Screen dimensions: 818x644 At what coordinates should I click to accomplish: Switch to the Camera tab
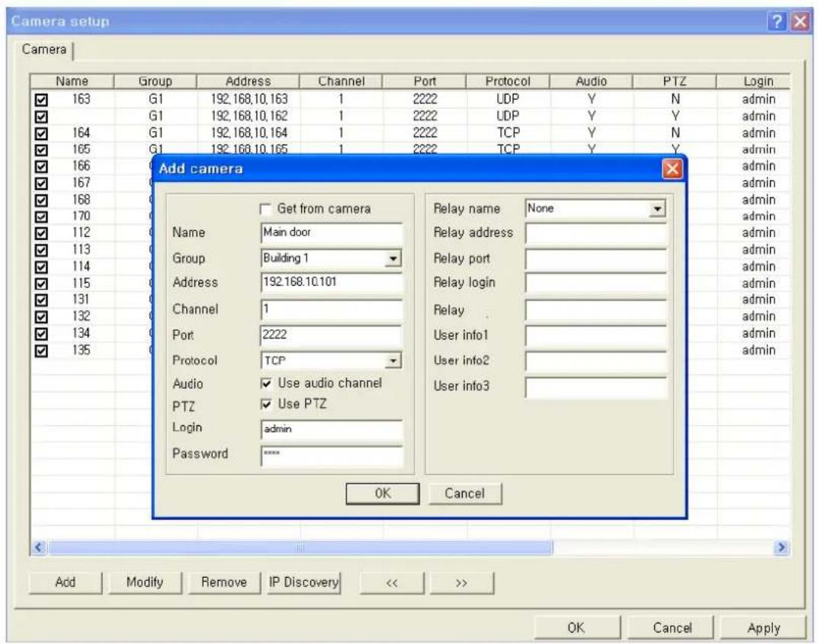click(x=43, y=50)
